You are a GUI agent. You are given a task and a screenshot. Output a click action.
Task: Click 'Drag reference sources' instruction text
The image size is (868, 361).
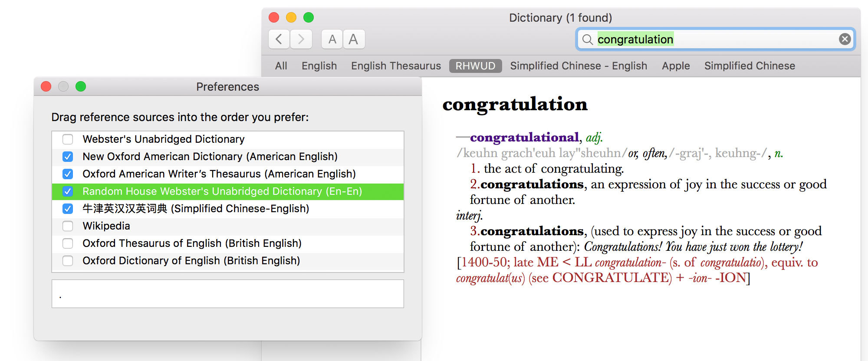(x=180, y=117)
